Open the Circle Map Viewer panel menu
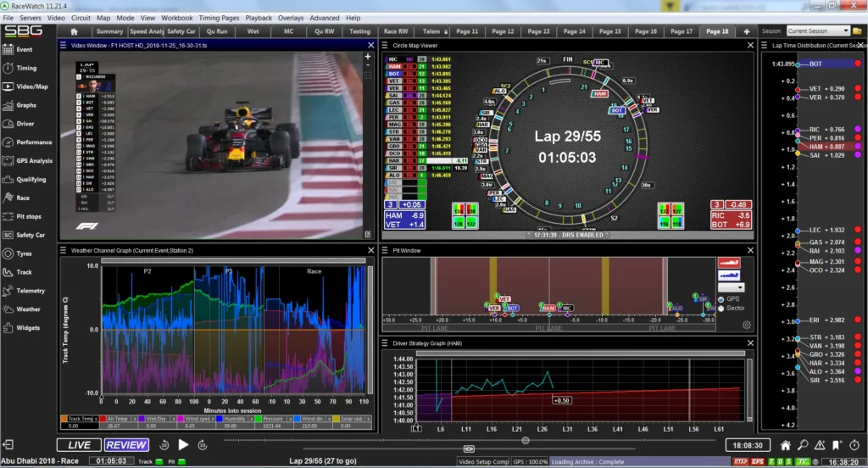The width and height of the screenshot is (868, 468). pyautogui.click(x=385, y=46)
